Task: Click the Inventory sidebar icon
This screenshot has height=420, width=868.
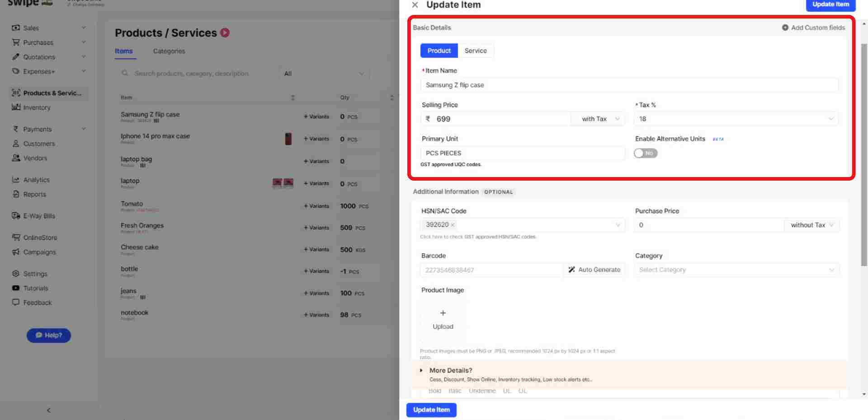Action: (x=16, y=107)
